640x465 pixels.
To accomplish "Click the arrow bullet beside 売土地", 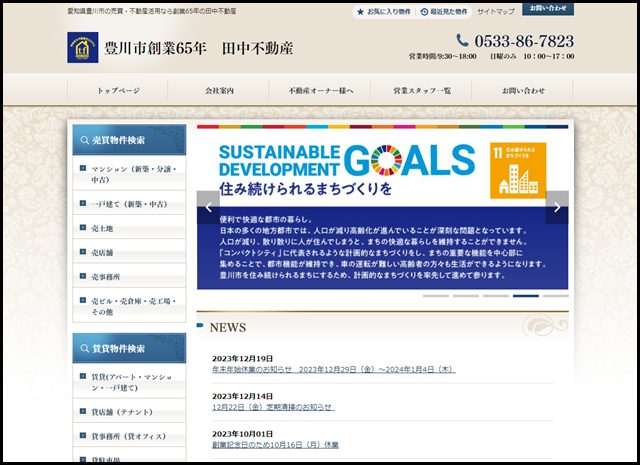I will point(83,227).
